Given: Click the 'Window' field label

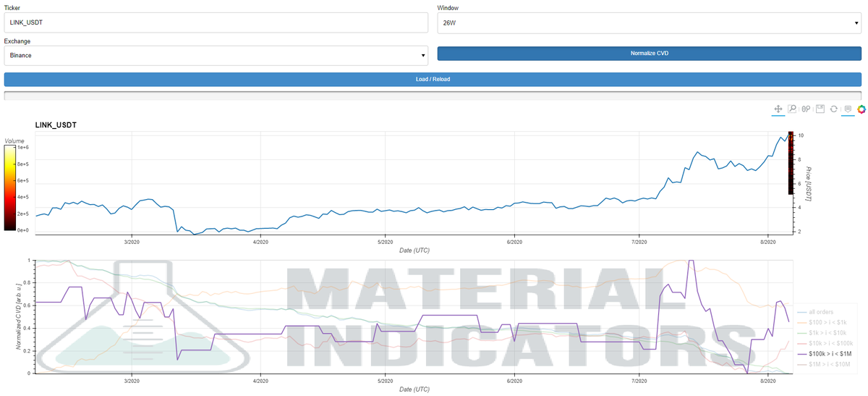Looking at the screenshot, I should pos(448,8).
